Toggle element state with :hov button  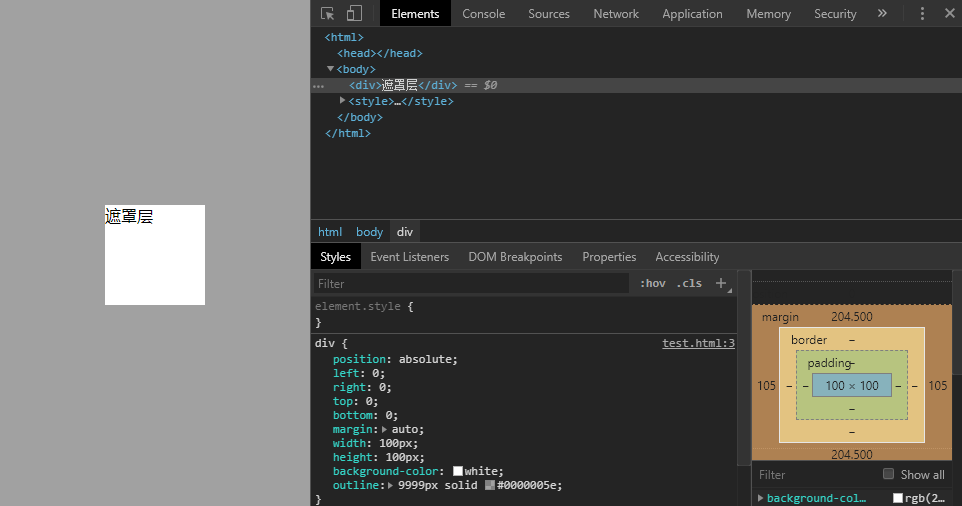point(653,283)
